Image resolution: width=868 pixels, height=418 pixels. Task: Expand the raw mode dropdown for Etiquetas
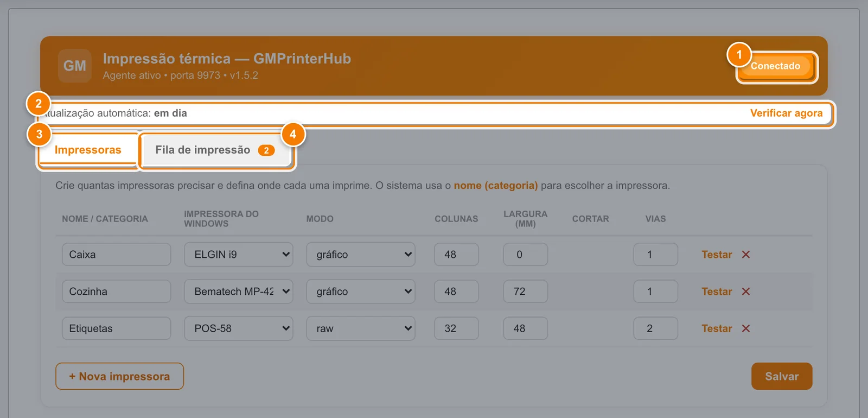tap(361, 328)
